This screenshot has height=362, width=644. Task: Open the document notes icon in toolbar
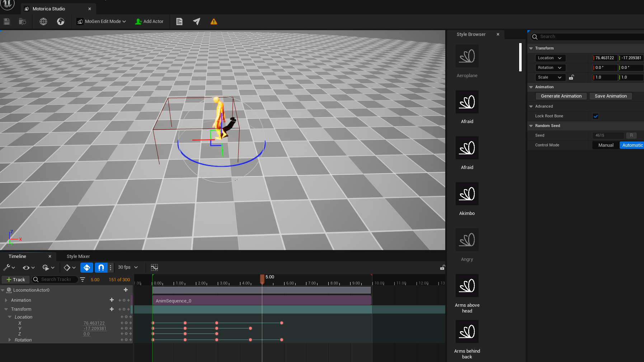[x=179, y=22]
